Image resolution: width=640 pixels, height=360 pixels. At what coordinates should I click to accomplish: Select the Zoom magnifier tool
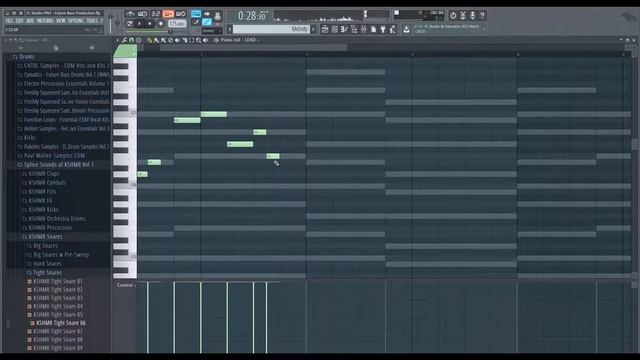point(198,40)
